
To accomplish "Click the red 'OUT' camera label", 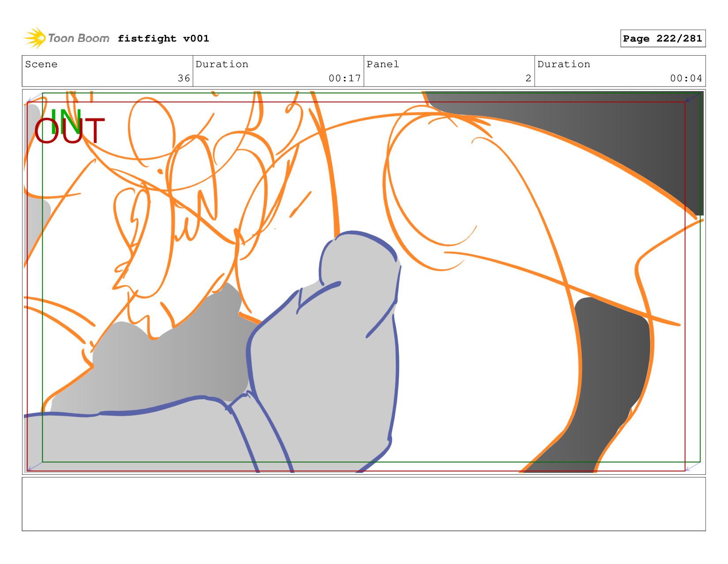I will [69, 131].
